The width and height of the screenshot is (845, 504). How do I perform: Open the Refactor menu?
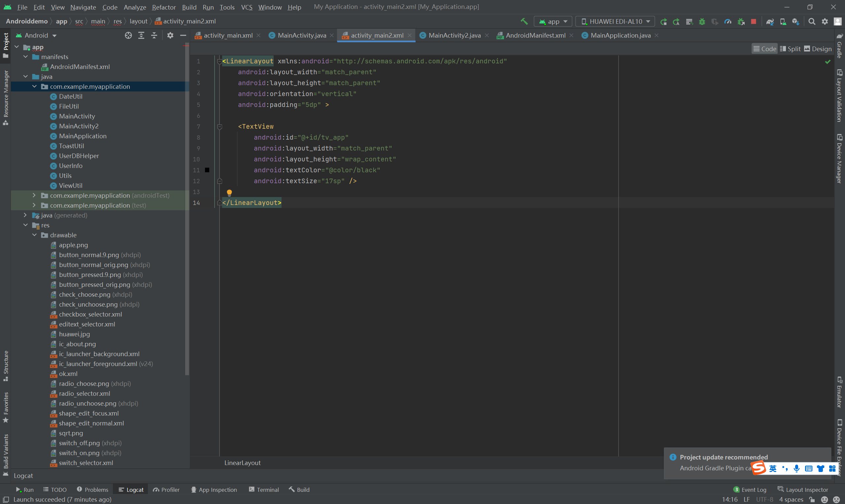pyautogui.click(x=164, y=7)
